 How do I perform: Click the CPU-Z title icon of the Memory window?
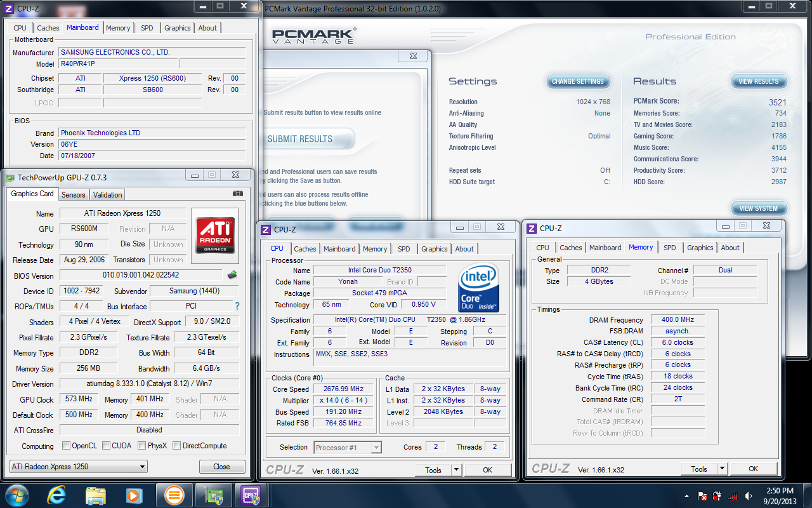532,229
